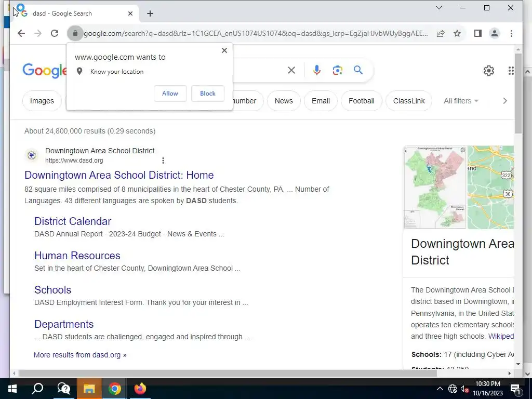This screenshot has width=532, height=399.
Task: Click the page vertical scrollbar thumb
Action: click(x=518, y=94)
